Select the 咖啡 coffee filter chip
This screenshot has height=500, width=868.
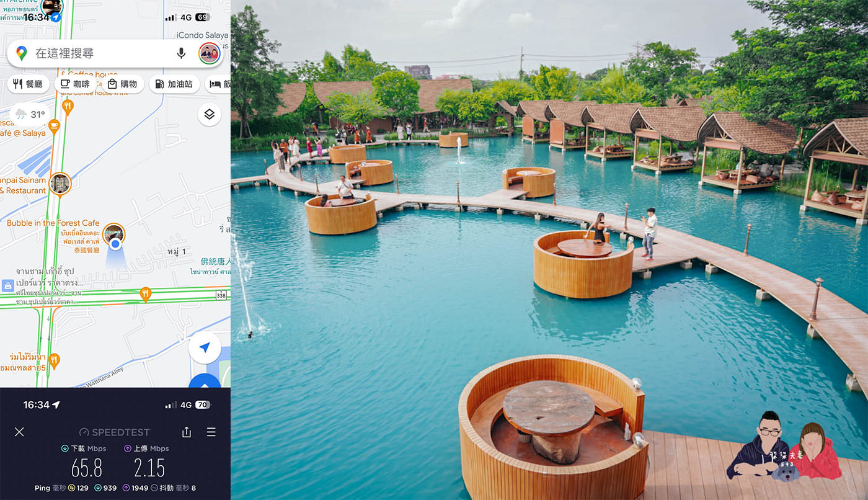[74, 84]
